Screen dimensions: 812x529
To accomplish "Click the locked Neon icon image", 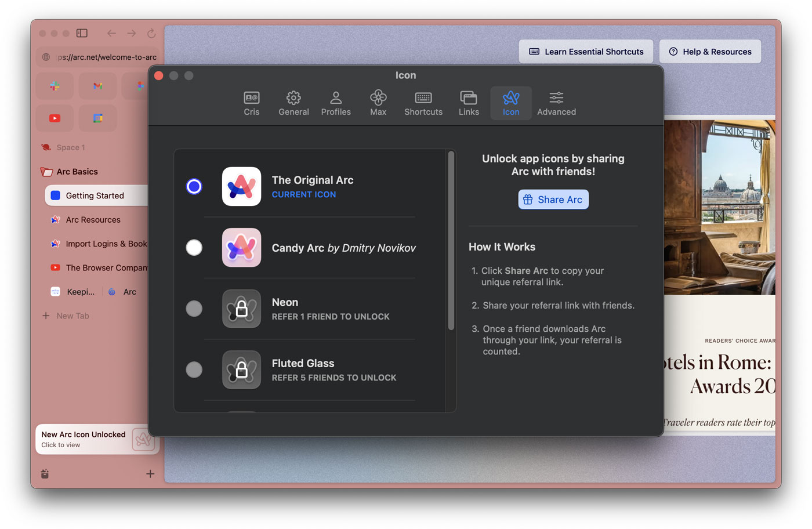I will click(241, 309).
